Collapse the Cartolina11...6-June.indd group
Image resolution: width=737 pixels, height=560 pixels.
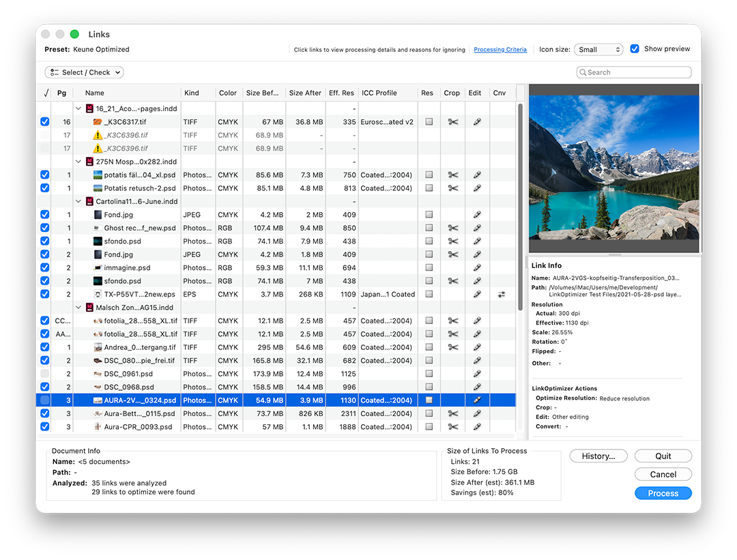(x=78, y=201)
